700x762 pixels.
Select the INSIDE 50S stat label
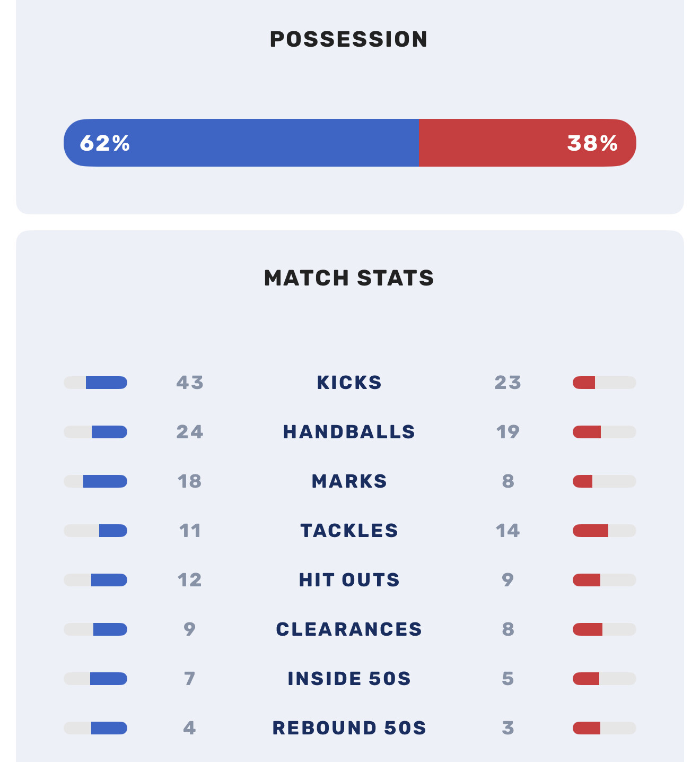click(x=349, y=679)
